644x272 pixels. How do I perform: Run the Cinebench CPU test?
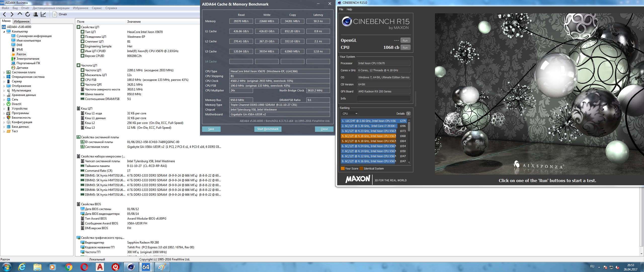(405, 47)
